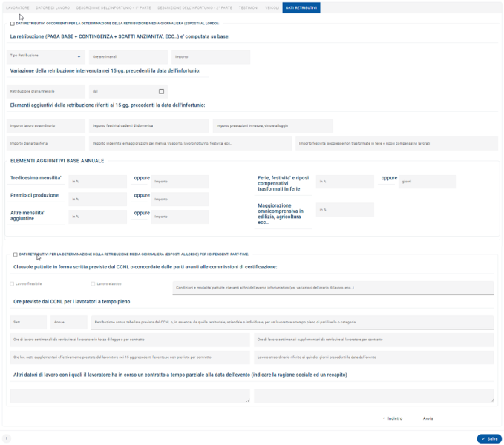
Task: Open Descrizione dell'infortunio 1ª parte tab
Action: (114, 7)
